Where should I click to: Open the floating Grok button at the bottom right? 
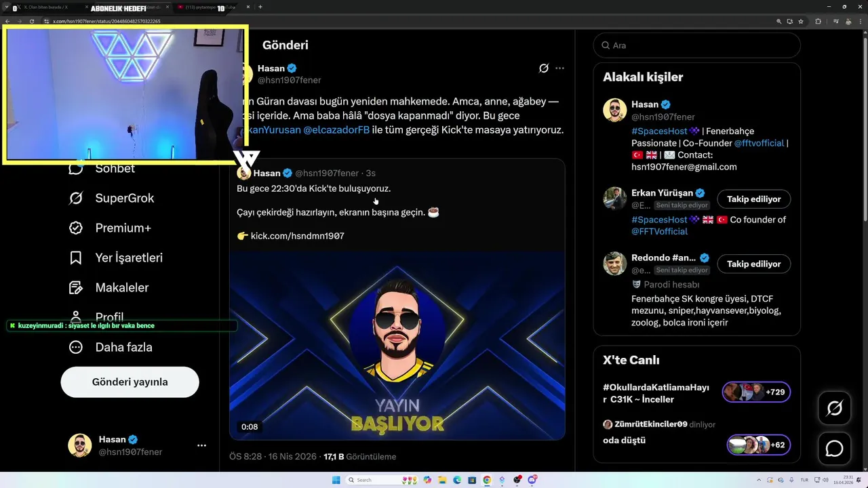pyautogui.click(x=835, y=408)
